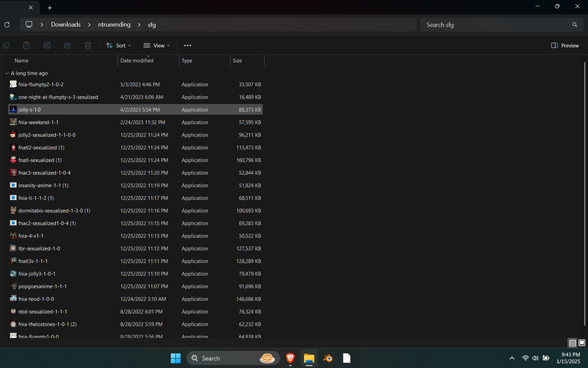Viewport: 588px width, 368px height.
Task: Click the sfg breadcrumb segment
Action: point(152,24)
